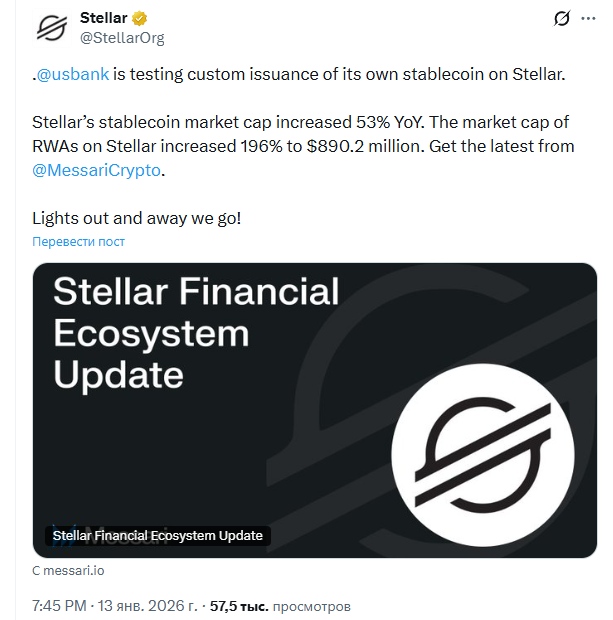Click 'Перевести пост' to translate the post
The width and height of the screenshot is (613, 620).
coord(79,242)
